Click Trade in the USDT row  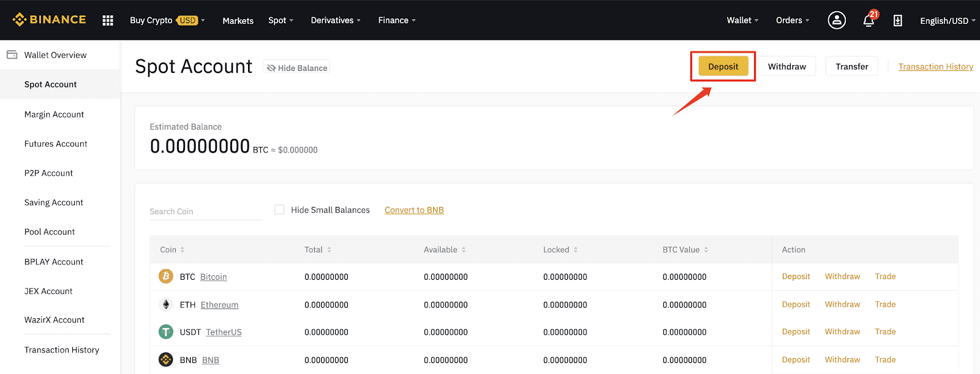885,332
